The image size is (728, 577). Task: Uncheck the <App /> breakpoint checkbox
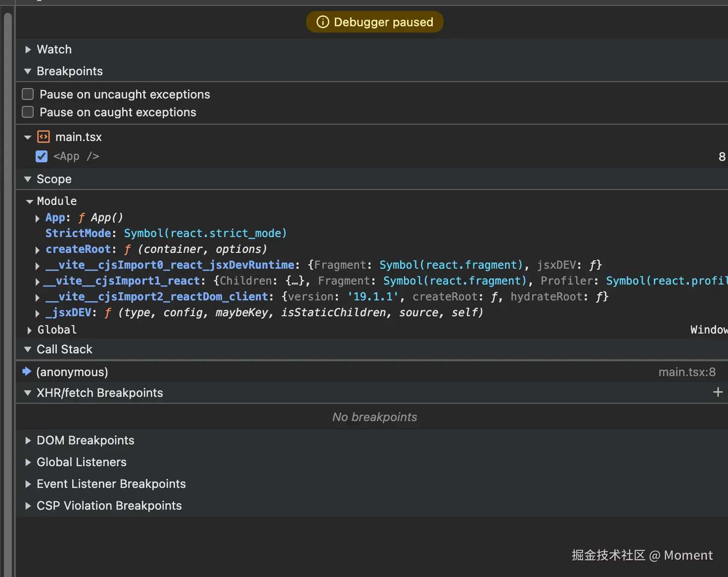pos(42,156)
